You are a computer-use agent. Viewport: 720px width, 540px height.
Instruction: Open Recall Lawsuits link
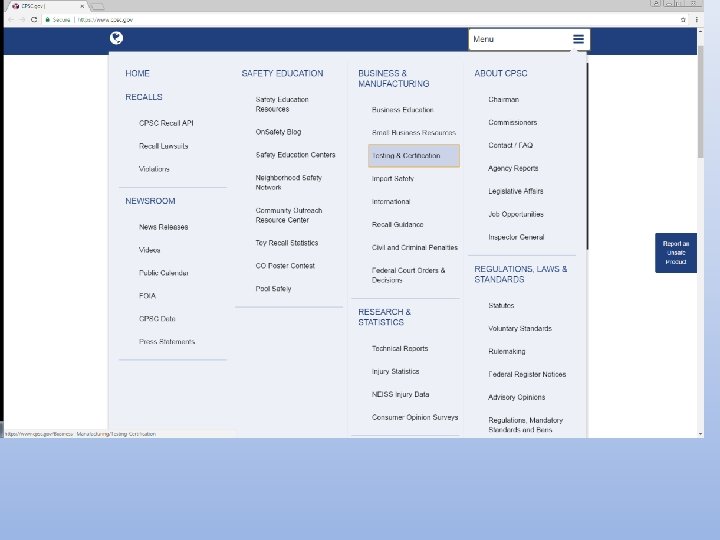tap(163, 146)
